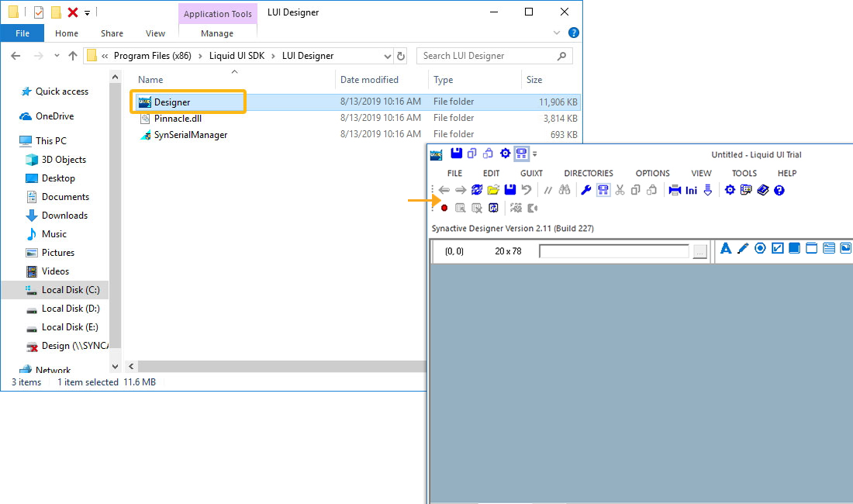
Task: Click the gear icon in Designer's title bar
Action: tap(506, 154)
